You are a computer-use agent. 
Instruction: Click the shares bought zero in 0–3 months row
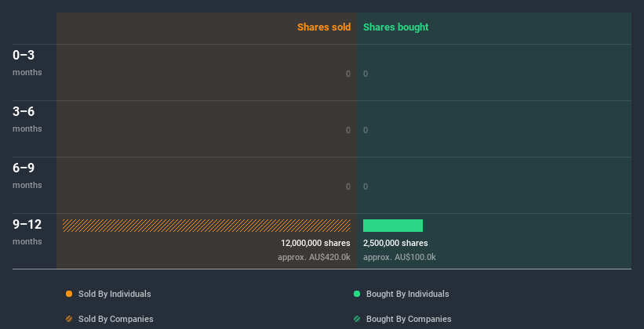366,74
